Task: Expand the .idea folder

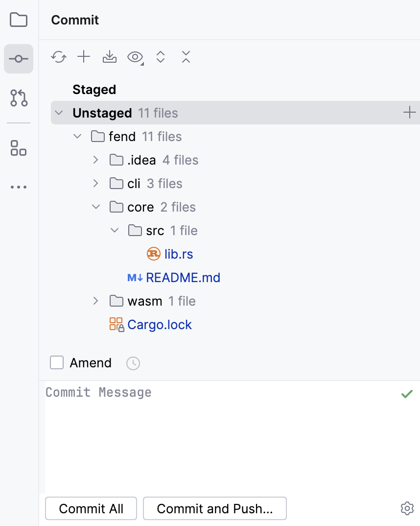Action: pyautogui.click(x=95, y=160)
